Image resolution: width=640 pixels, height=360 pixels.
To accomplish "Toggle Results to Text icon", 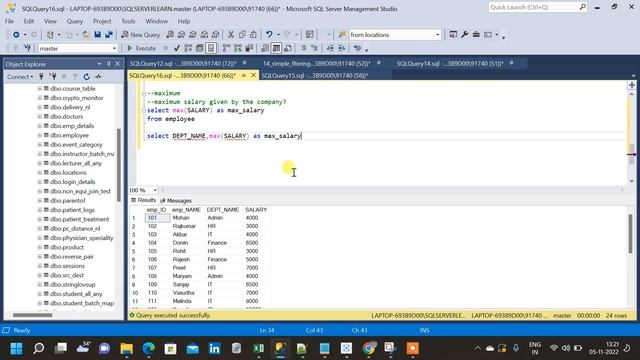I will (x=265, y=48).
